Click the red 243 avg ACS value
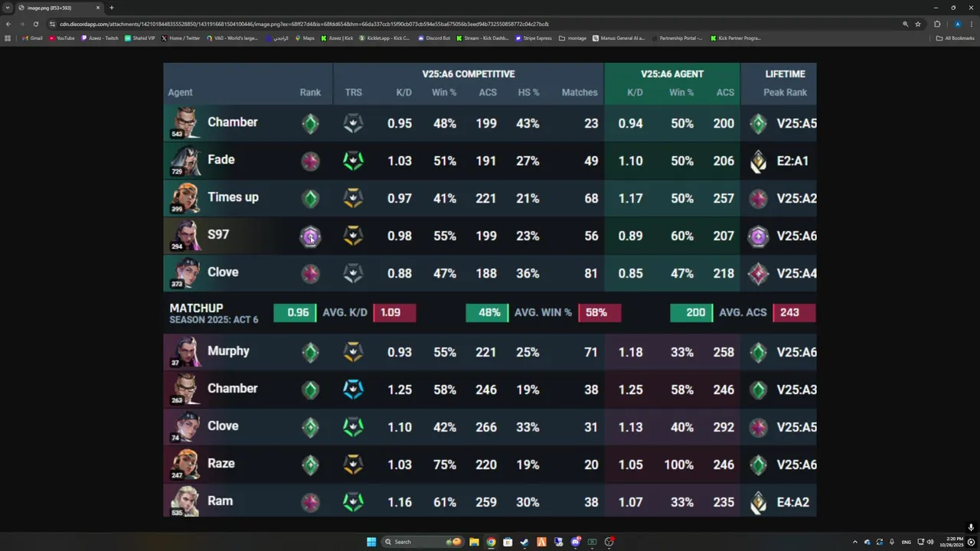 click(793, 312)
